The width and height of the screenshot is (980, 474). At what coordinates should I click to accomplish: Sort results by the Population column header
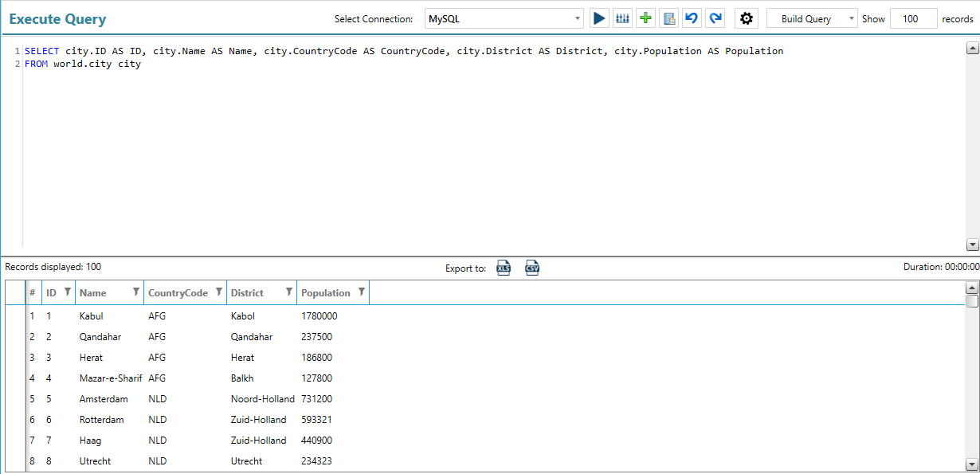tap(326, 293)
